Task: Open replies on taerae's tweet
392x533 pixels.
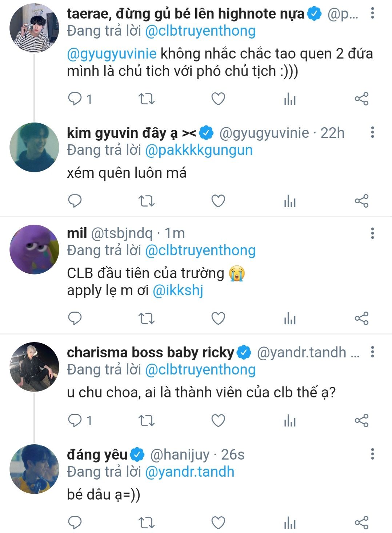Action: coord(75,99)
